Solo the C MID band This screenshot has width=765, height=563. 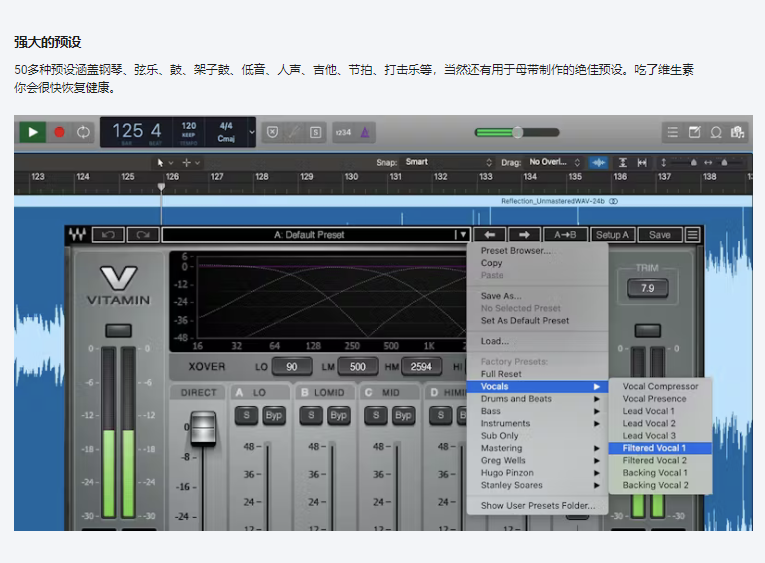pos(376,415)
